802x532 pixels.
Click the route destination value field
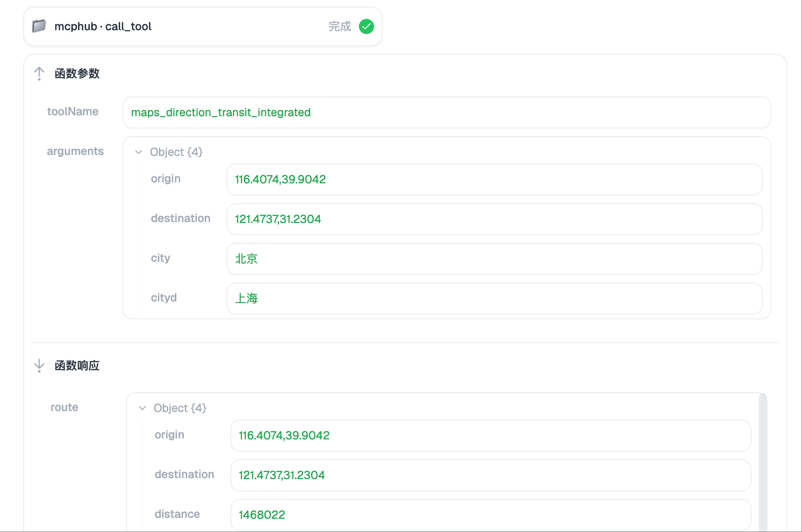pos(490,475)
